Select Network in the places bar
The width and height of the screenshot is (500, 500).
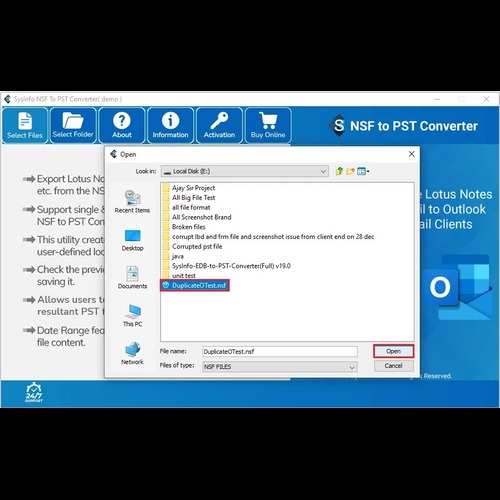tap(132, 353)
